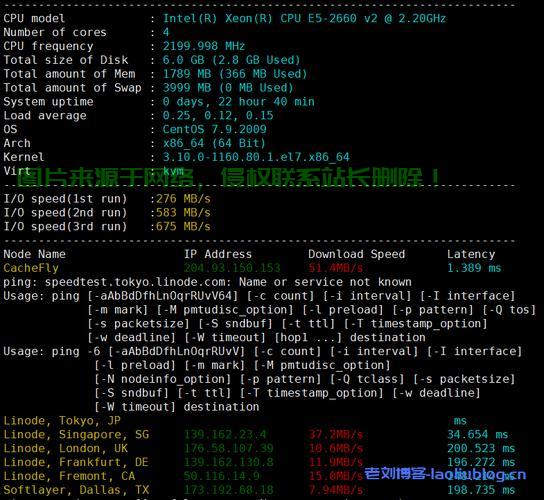Click the Linode, Frankfurt, DE entry

tap(76, 463)
